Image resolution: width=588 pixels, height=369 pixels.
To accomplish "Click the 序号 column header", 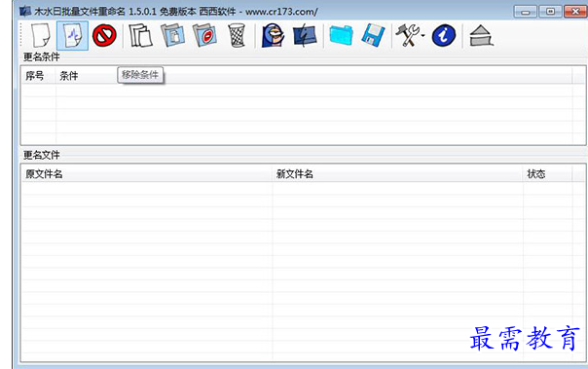I will point(38,76).
